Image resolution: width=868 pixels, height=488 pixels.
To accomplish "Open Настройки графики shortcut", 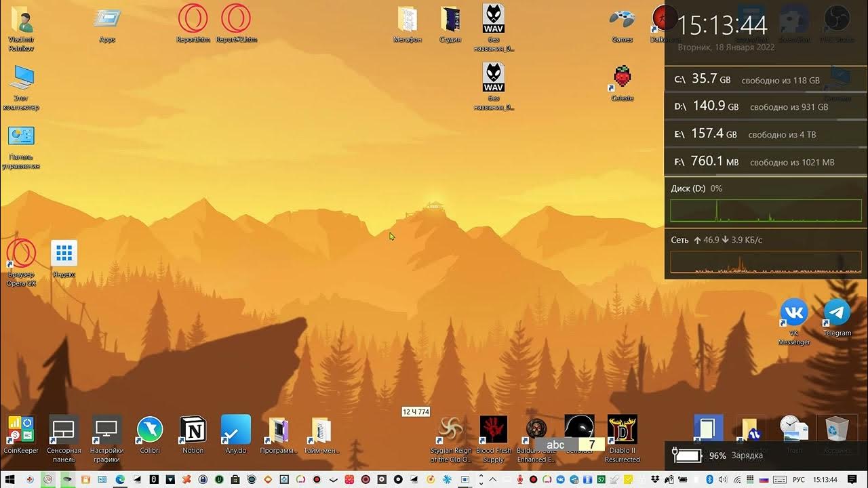I will click(x=107, y=438).
